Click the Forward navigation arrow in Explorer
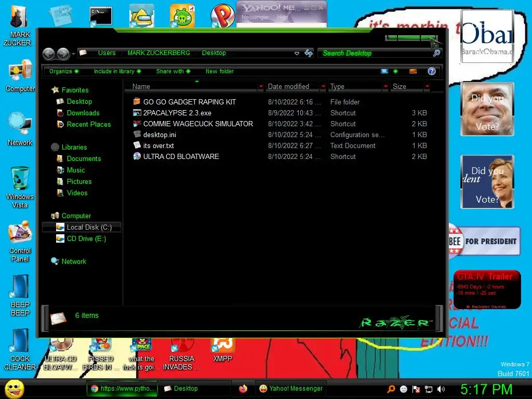Viewport: 532px width, 399px height. click(63, 54)
